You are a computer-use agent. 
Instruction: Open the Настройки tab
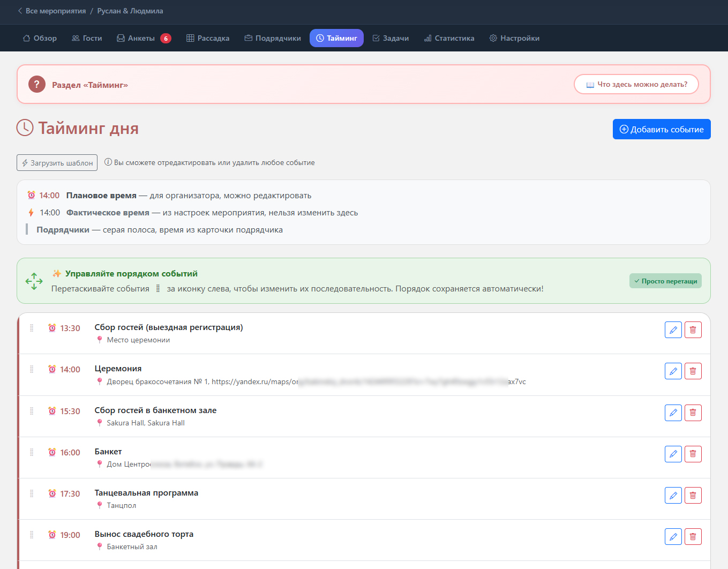click(x=514, y=38)
